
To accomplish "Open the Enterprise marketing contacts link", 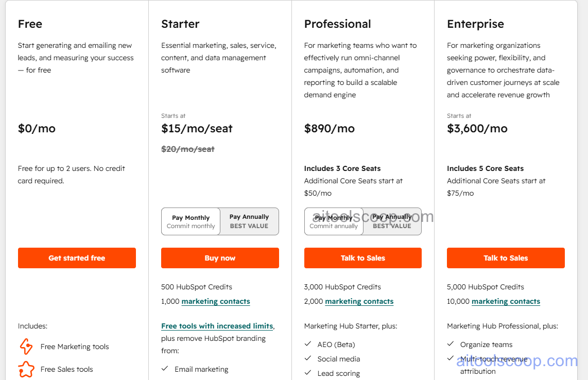I will (506, 301).
